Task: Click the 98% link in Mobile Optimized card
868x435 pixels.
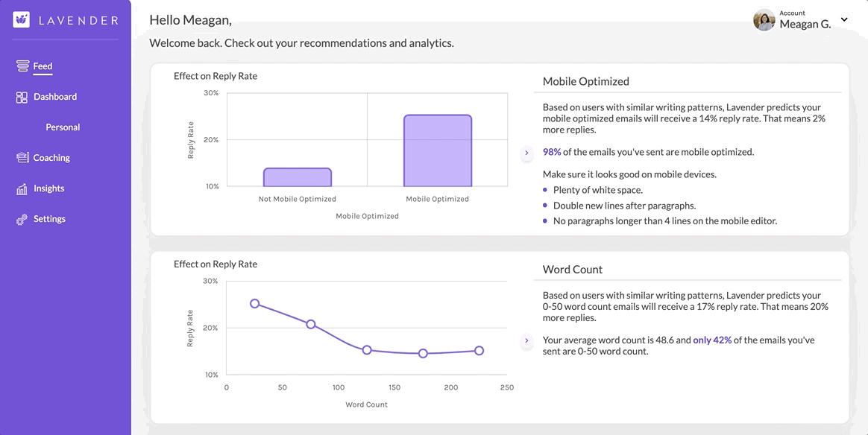Action: (550, 152)
